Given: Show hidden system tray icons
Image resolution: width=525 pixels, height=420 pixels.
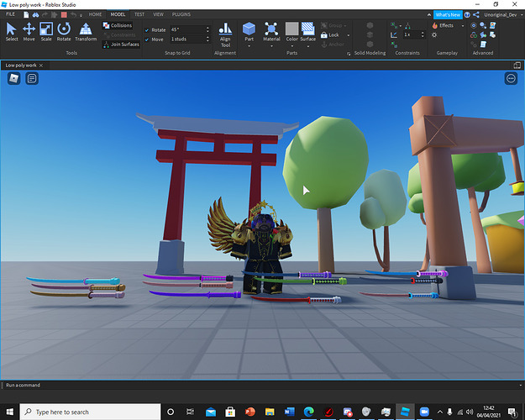Looking at the screenshot, I should (x=440, y=412).
